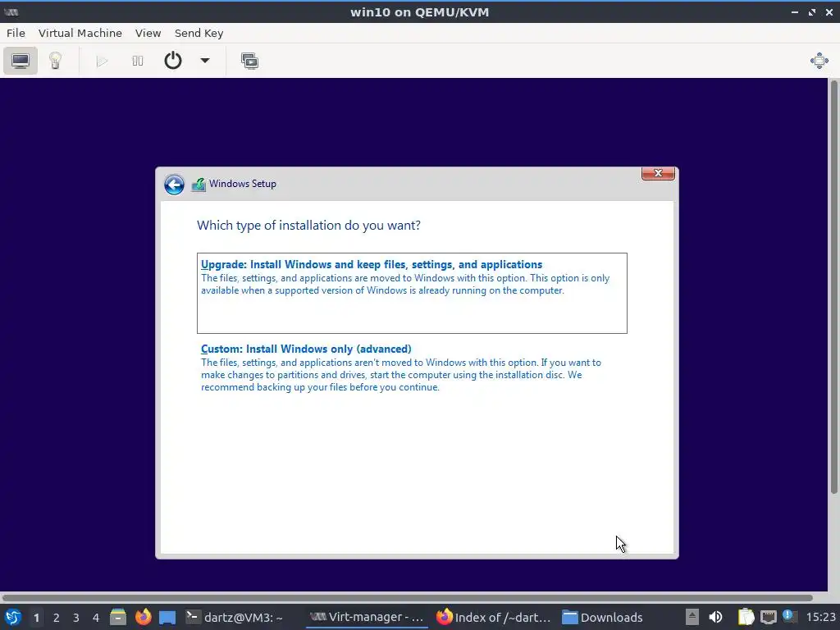Click virt-manager window title bar icon
This screenshot has width=840, height=630.
pos(11,11)
